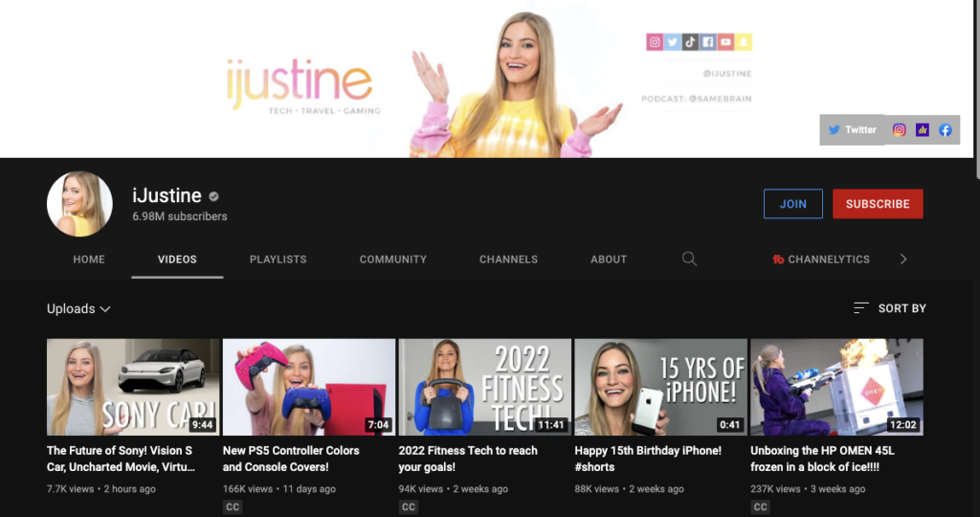Open the purple chart icon link on banner

coord(922,130)
